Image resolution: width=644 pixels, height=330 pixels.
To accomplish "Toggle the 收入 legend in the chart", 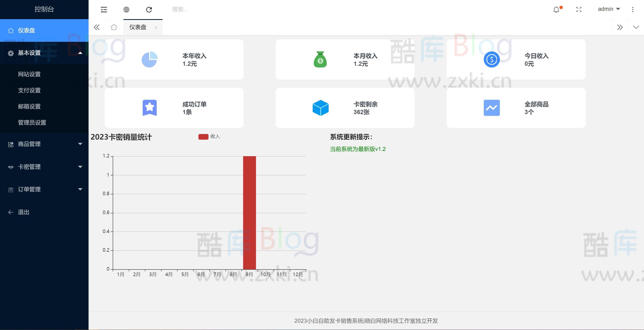I will 209,137.
